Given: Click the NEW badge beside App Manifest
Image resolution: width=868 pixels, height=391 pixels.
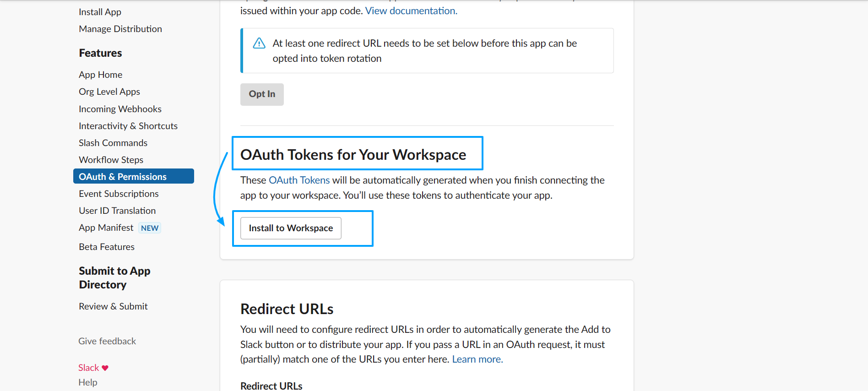Looking at the screenshot, I should coord(150,228).
